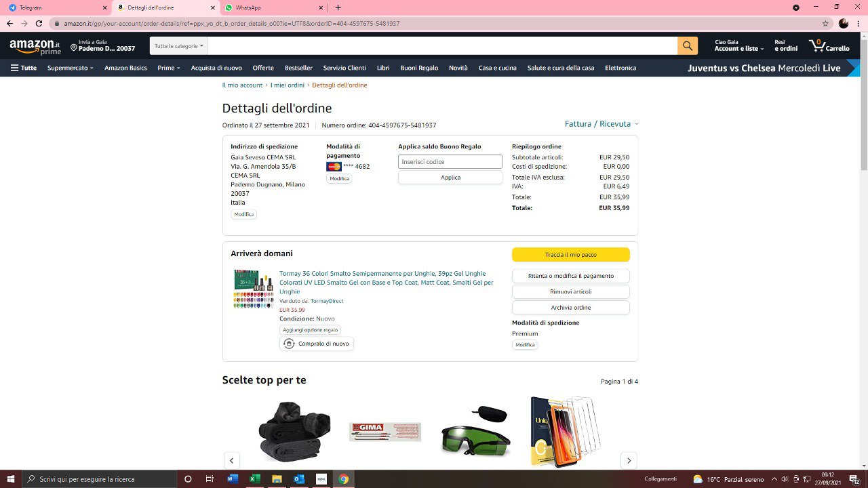This screenshot has height=488, width=868.
Task: Go to Offerte in the nav bar
Action: 263,68
